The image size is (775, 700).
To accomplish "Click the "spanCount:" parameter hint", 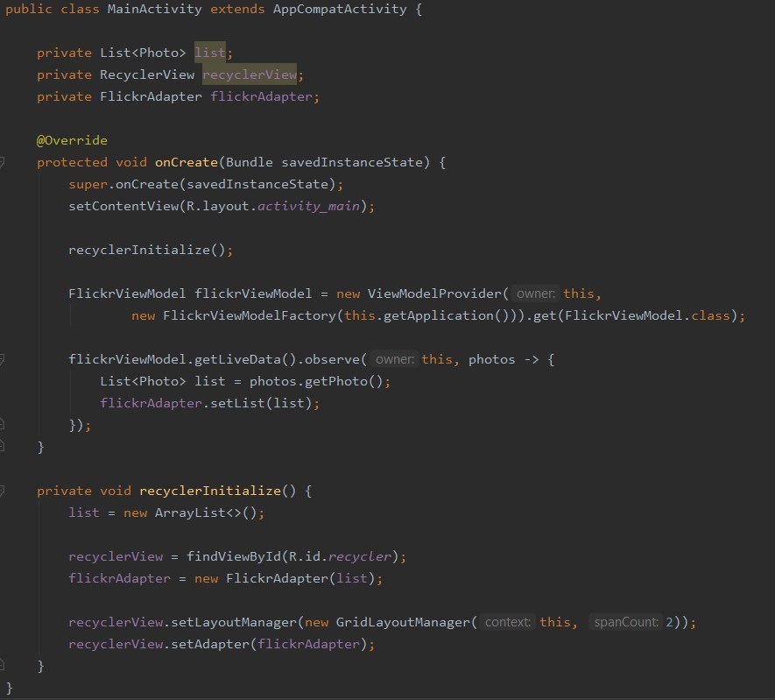I will 626,622.
